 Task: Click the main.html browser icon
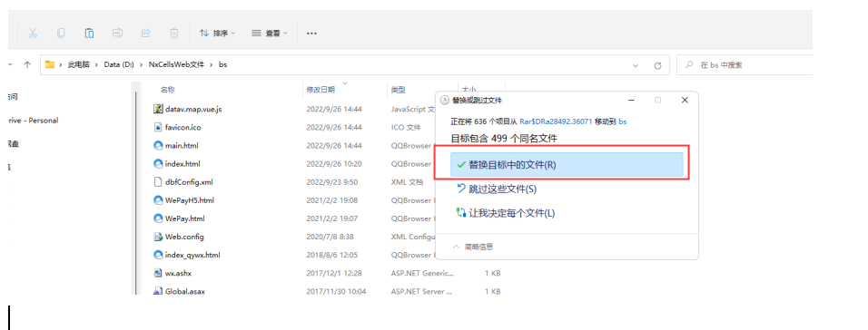click(x=158, y=145)
